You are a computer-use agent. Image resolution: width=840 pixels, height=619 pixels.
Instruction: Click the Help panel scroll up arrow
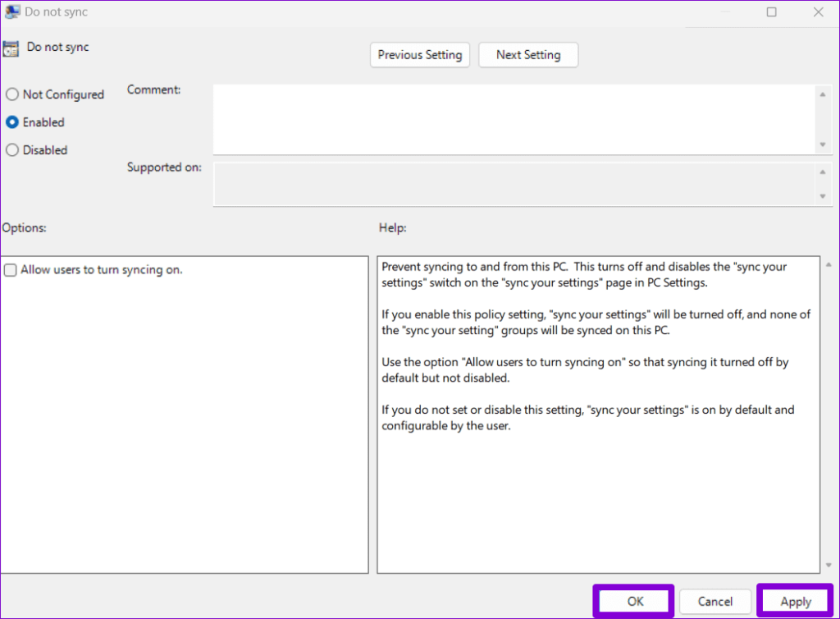[x=827, y=264]
